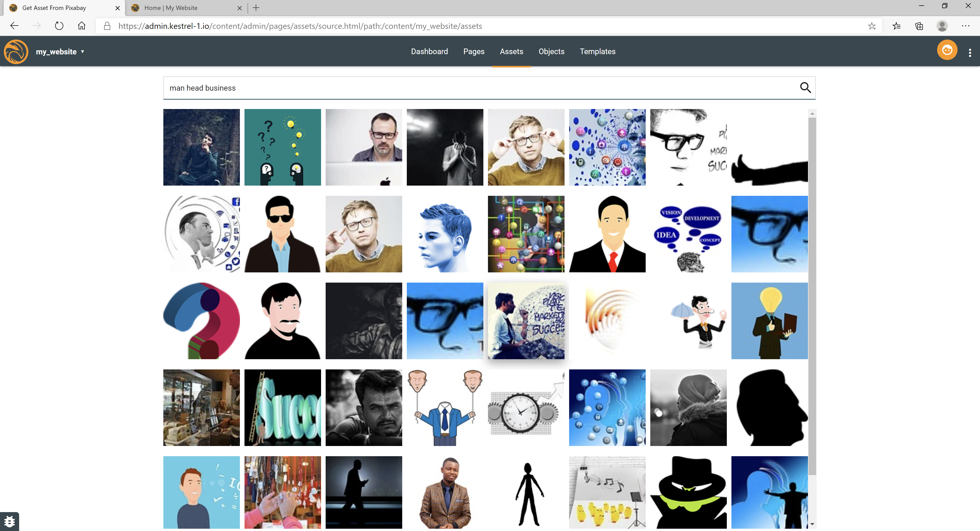980x531 pixels.
Task: Click the scrollbar down arrow
Action: pos(812,524)
